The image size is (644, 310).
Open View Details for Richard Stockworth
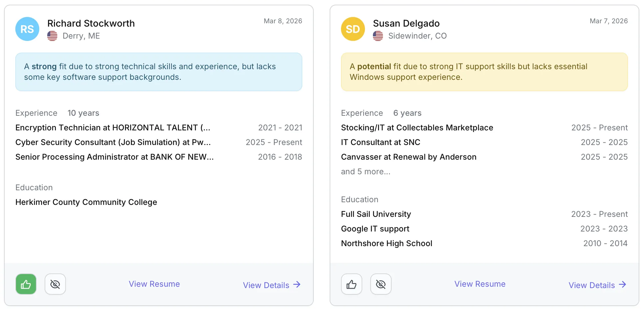(266, 285)
